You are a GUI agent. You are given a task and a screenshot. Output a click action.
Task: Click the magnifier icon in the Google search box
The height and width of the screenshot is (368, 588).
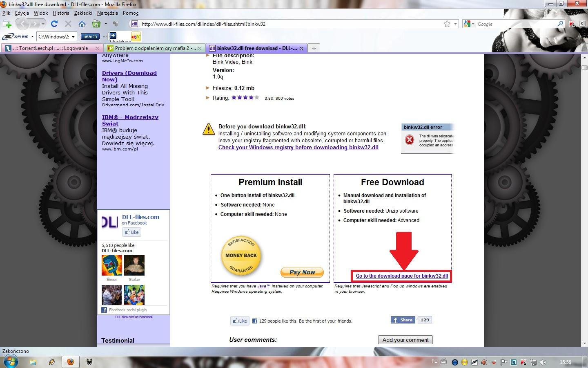[x=561, y=24]
